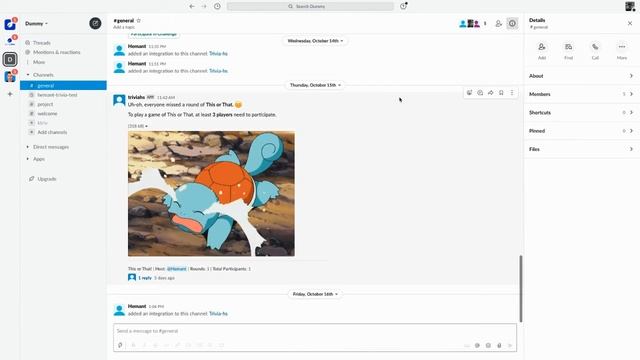
Task: Expand the Files section in Details
Action: point(581,149)
